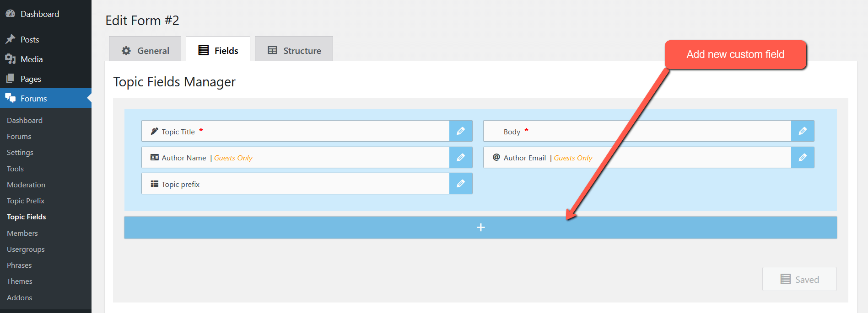
Task: Open the Structure tab
Action: 294,51
